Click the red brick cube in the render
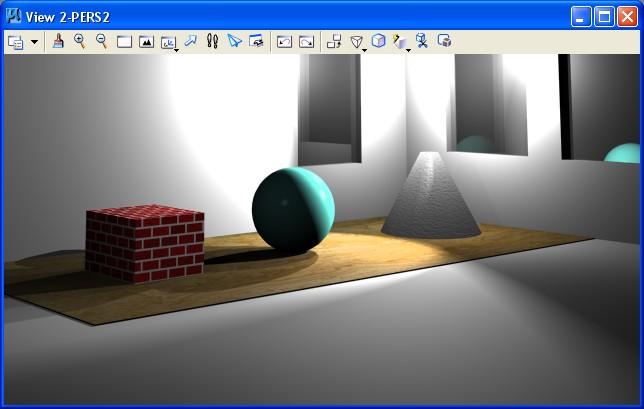 (x=145, y=244)
